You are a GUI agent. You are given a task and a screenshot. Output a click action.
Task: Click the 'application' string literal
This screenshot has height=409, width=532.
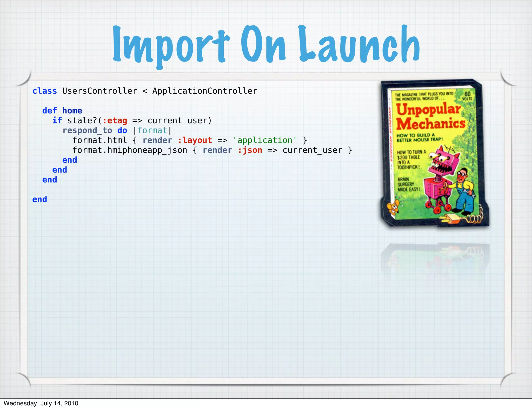265,140
